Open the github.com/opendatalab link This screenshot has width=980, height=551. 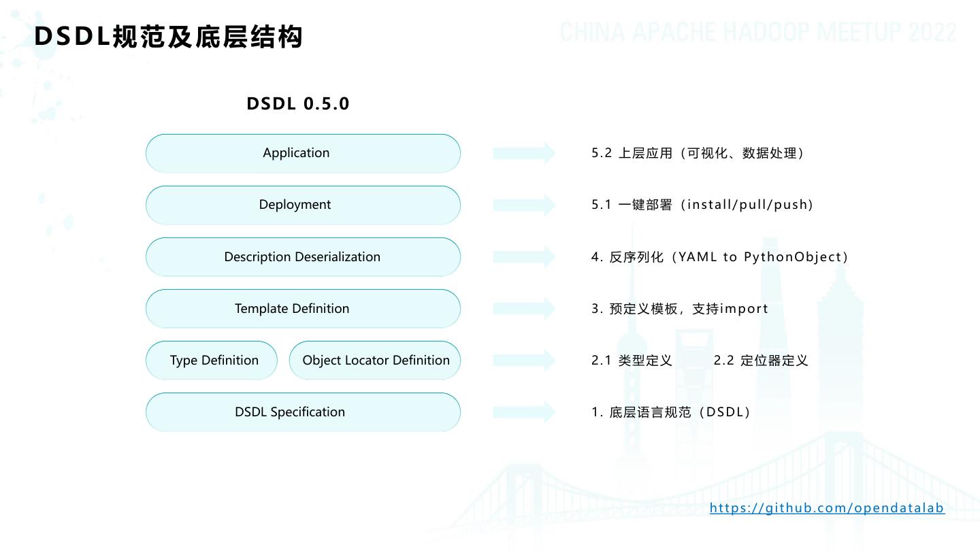(x=827, y=508)
